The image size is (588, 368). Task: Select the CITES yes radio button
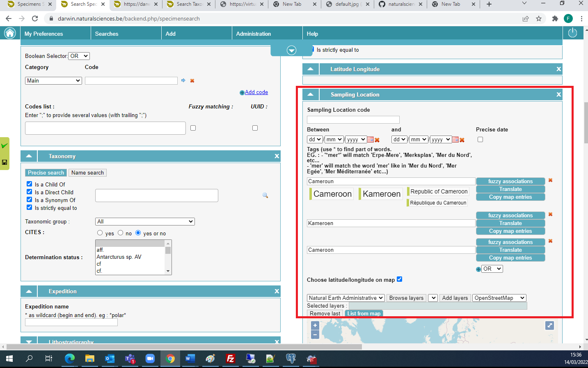tap(100, 233)
